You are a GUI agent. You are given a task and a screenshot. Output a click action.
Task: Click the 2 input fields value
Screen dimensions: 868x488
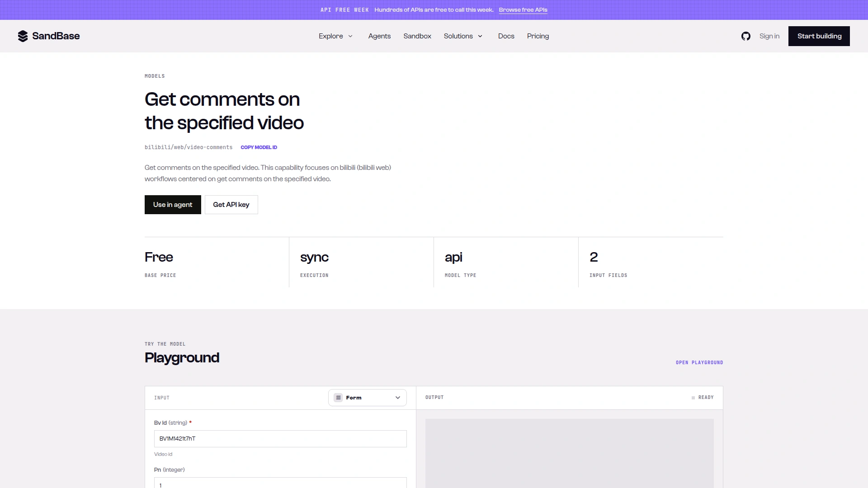pos(594,257)
